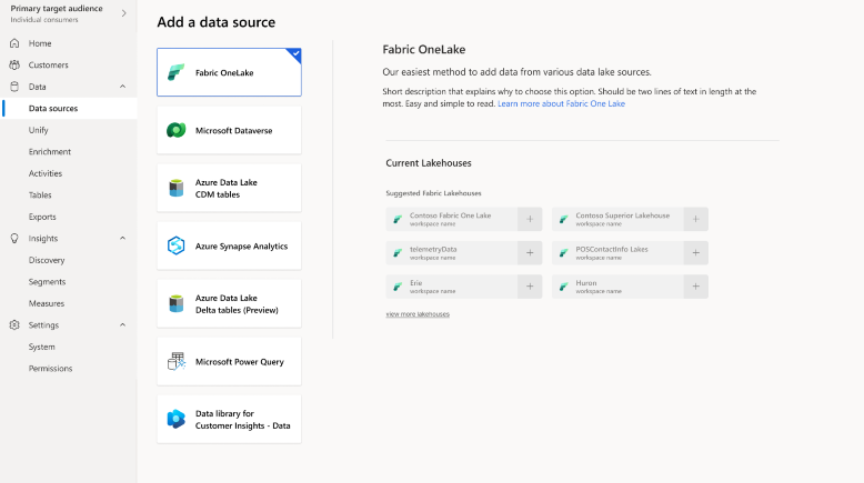Click the Customers people icon
864x483 pixels.
click(x=14, y=65)
